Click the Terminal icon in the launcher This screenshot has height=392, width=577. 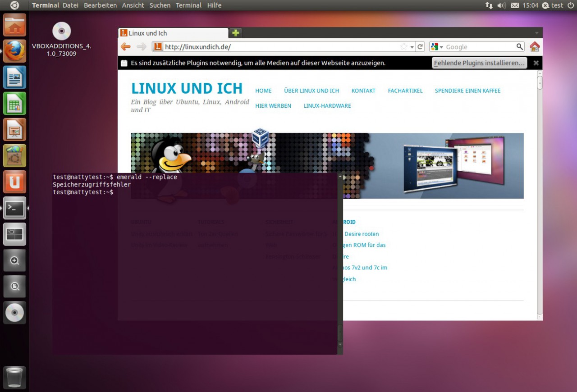pos(15,208)
